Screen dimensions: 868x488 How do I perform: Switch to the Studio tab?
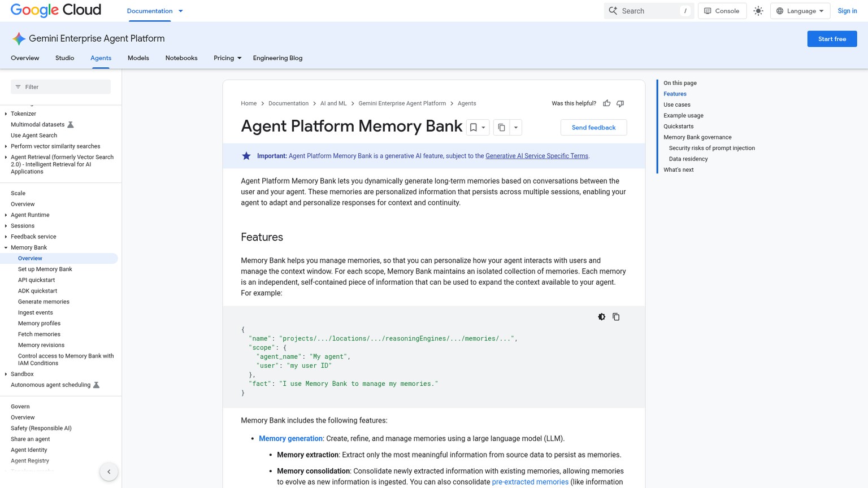coord(64,58)
